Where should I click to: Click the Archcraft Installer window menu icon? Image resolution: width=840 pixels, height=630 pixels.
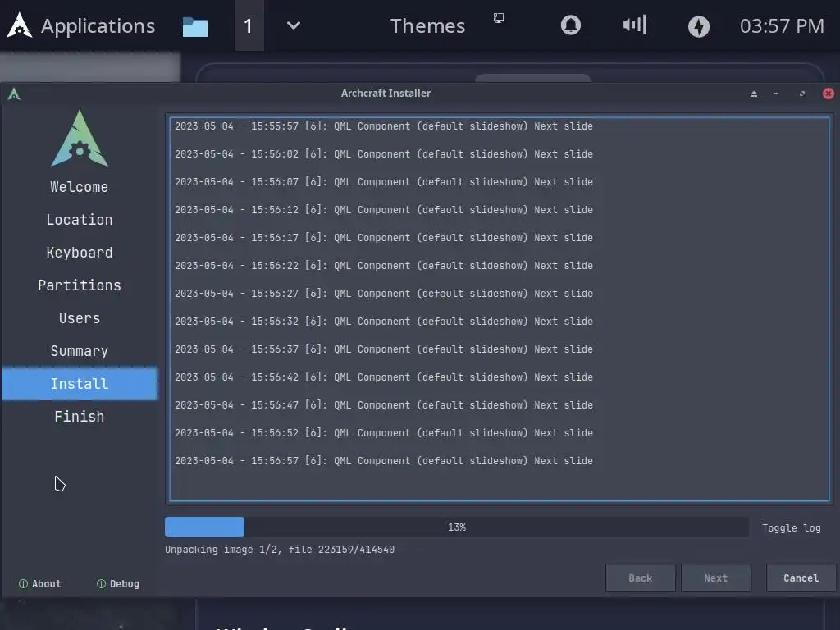[14, 94]
